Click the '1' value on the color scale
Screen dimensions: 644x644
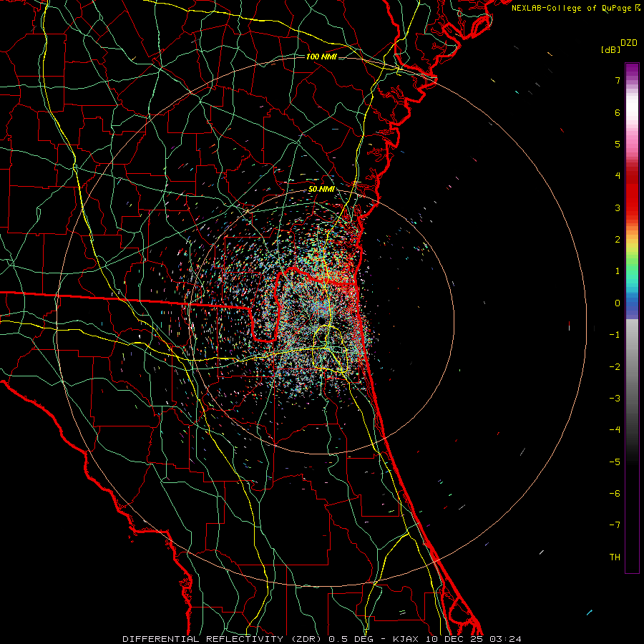[618, 271]
